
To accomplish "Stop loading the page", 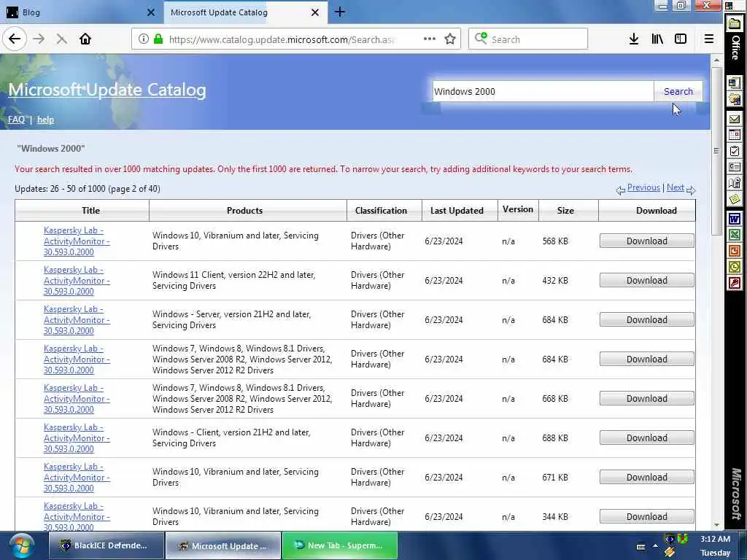I will coord(61,39).
